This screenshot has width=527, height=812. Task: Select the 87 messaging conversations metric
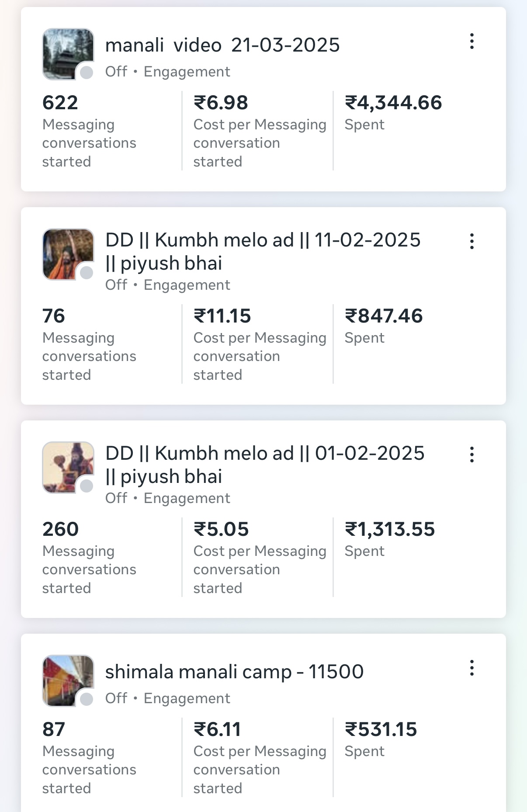54,730
